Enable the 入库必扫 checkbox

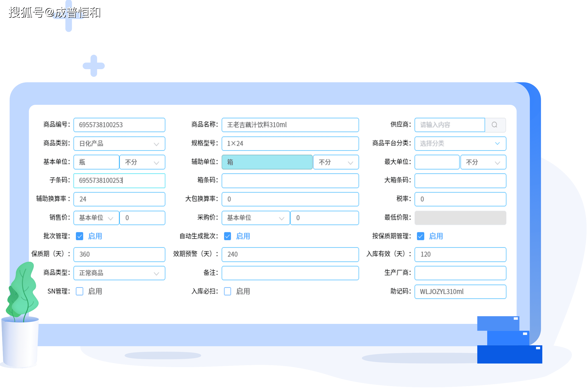click(x=227, y=292)
